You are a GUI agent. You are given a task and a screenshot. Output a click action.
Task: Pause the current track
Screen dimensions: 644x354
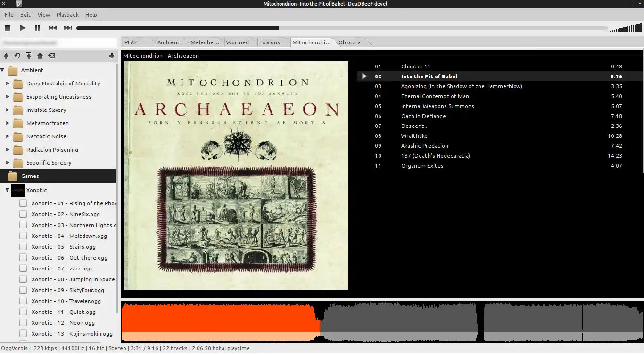(38, 28)
